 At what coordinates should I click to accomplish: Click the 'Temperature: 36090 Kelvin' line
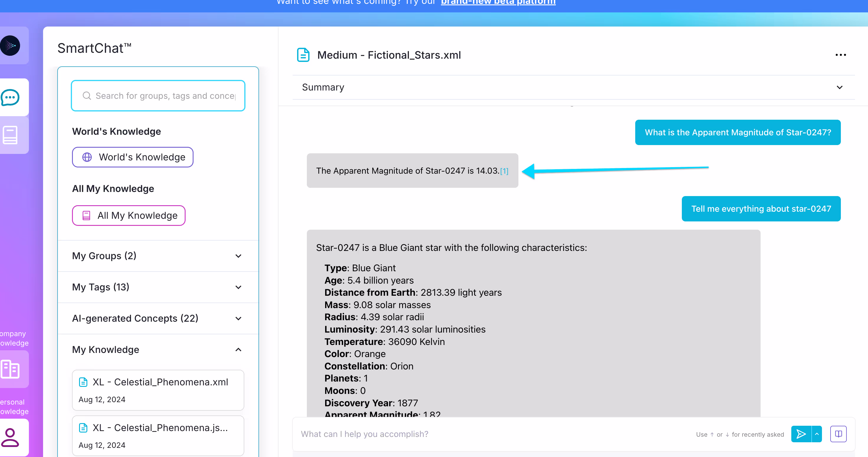384,341
